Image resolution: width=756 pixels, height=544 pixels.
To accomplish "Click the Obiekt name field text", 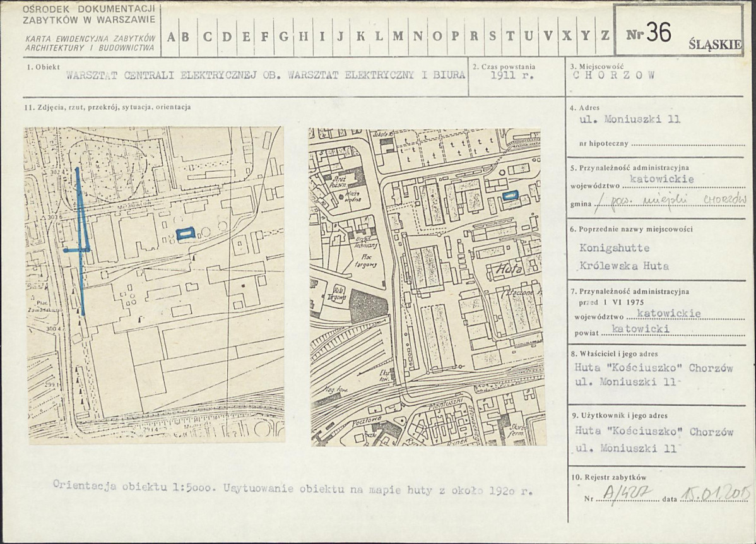I will [266, 75].
